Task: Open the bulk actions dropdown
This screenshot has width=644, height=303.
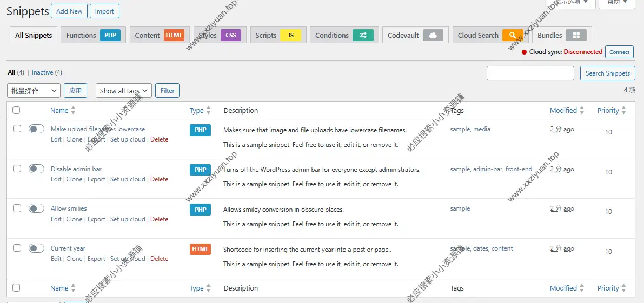Action: pos(34,91)
